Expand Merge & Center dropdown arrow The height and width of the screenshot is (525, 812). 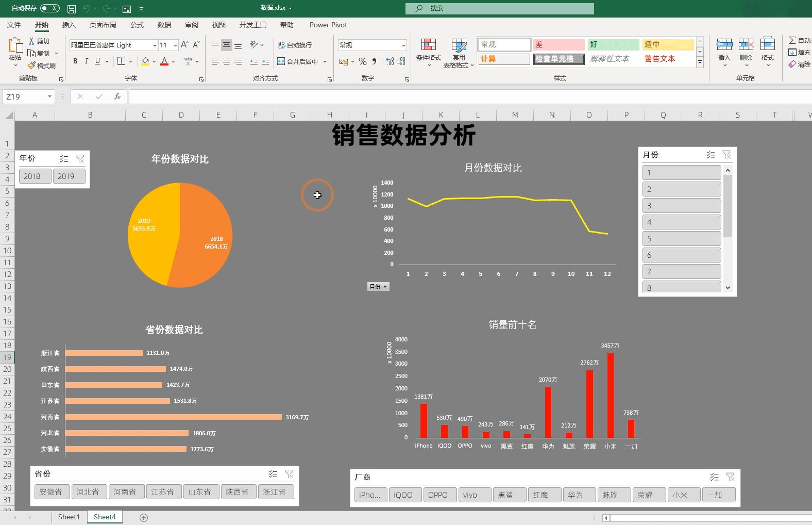(325, 61)
